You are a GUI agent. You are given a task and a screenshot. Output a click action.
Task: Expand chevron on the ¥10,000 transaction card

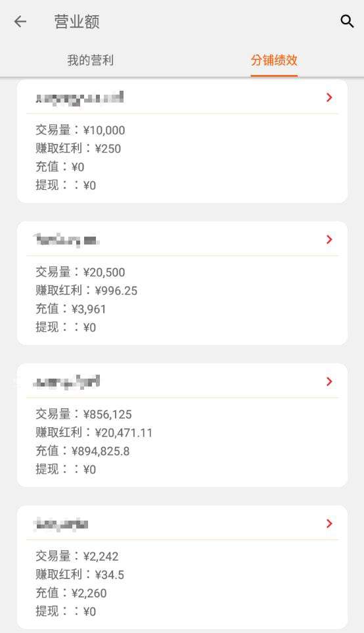point(329,97)
